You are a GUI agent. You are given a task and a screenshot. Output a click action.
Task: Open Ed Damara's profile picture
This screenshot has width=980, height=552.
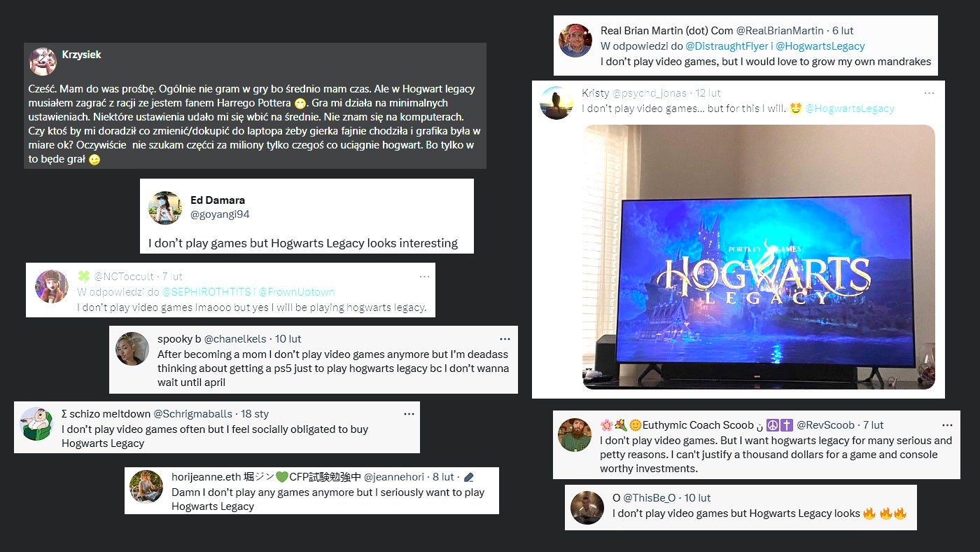click(x=165, y=207)
